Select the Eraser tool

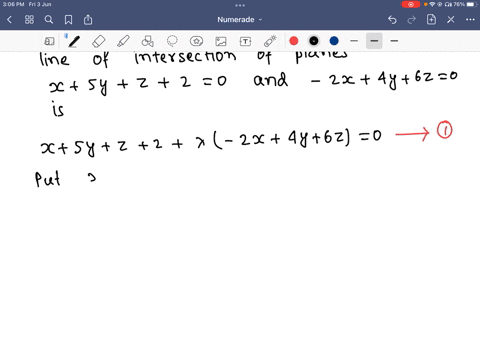click(98, 41)
